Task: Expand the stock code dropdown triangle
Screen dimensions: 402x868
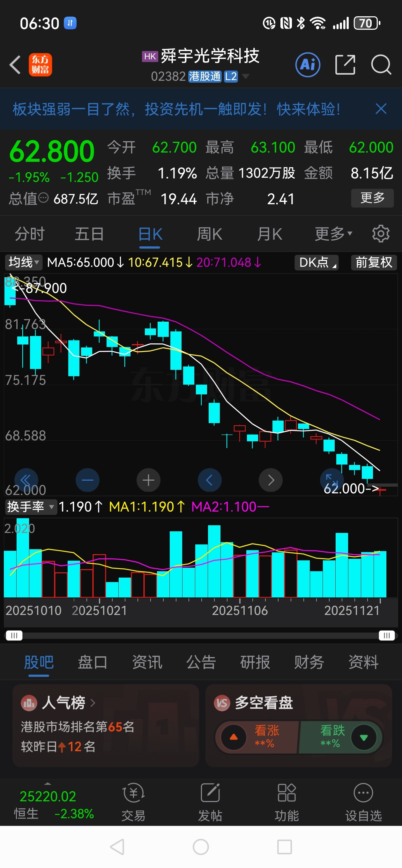Action: tap(246, 77)
